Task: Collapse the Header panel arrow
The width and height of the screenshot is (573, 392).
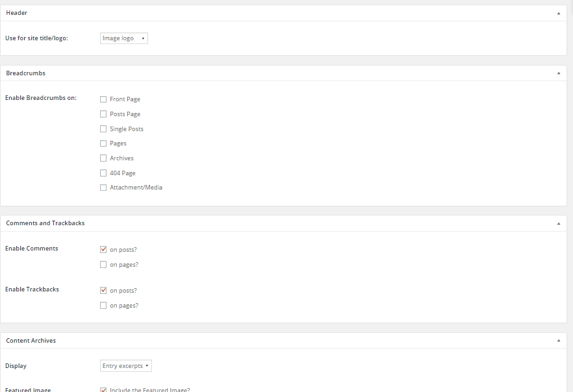Action: pos(558,13)
